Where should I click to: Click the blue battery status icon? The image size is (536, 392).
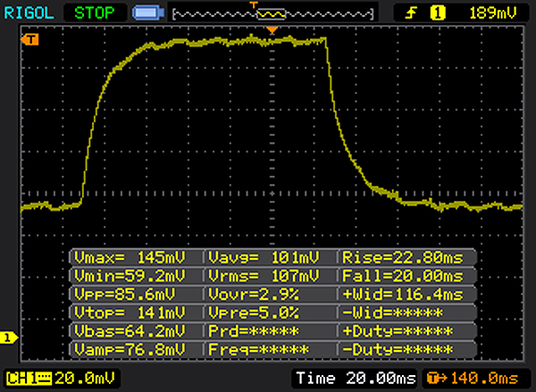tap(148, 13)
